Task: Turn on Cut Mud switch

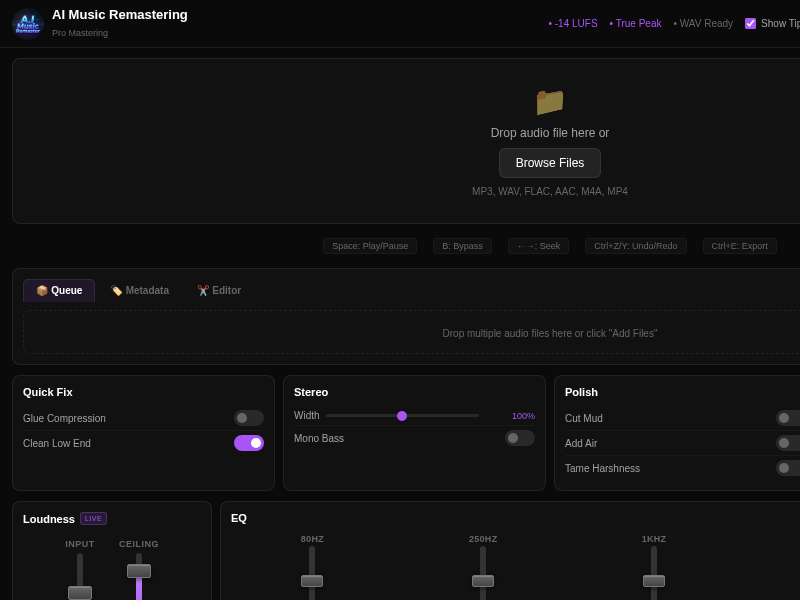Action: point(788,418)
